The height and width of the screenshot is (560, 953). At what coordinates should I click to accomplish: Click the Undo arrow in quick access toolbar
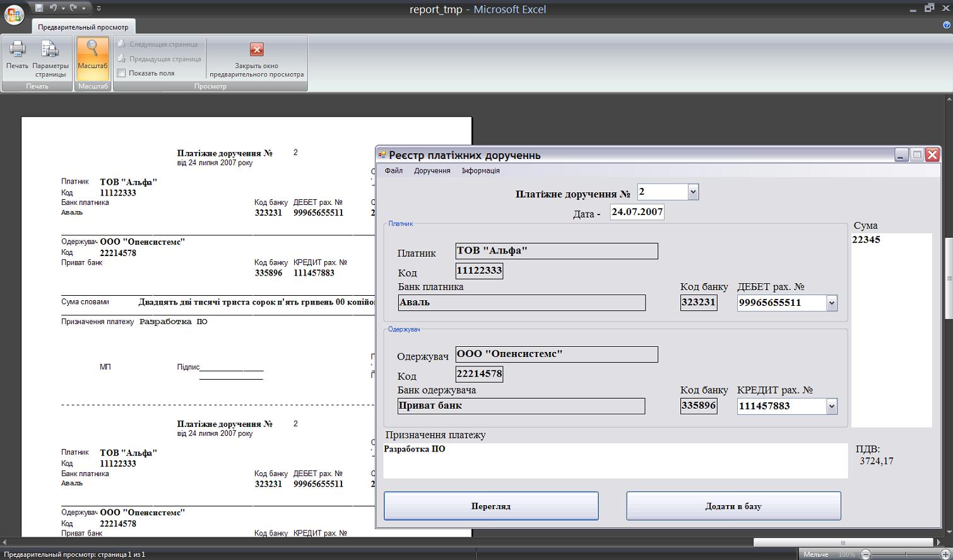point(54,8)
